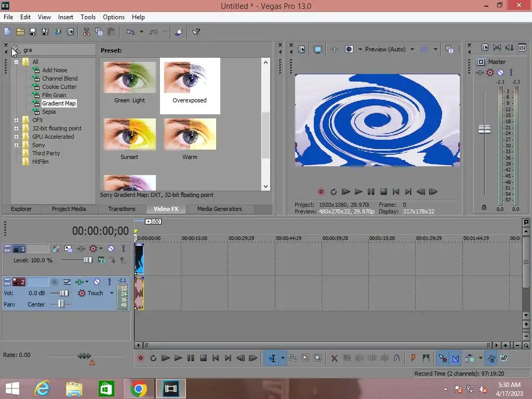Select the Film Grain effect

click(54, 96)
